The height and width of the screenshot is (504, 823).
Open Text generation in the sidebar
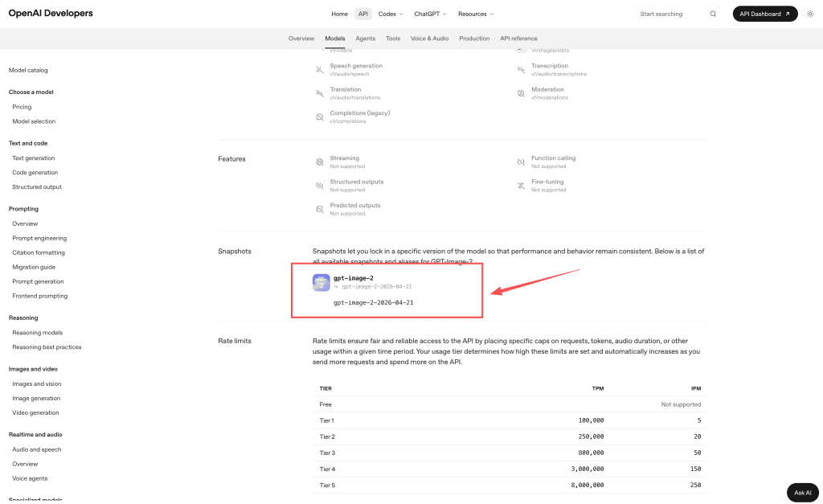[34, 158]
